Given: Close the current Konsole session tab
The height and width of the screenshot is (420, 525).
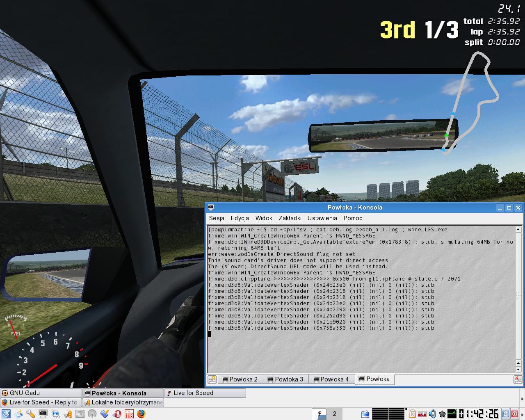Looking at the screenshot, I should pos(518,379).
